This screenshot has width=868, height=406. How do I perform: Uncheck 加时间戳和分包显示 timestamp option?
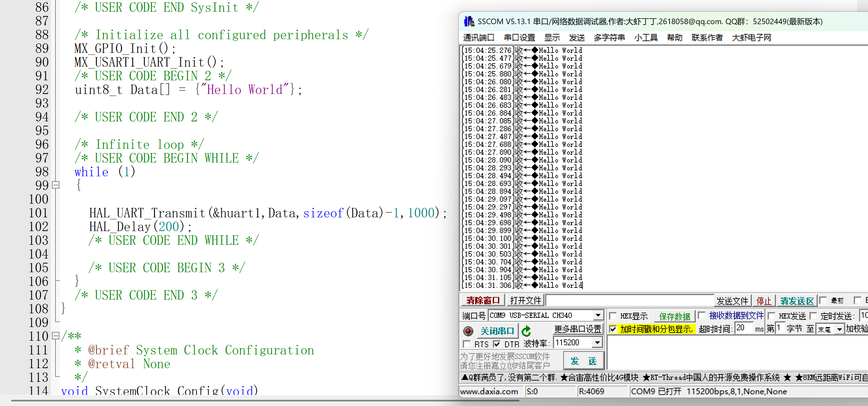coord(613,329)
